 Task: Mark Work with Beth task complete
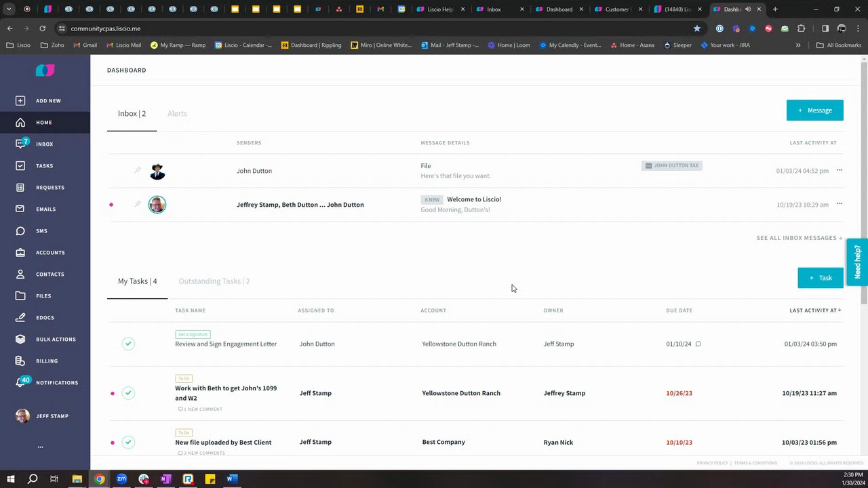point(128,393)
